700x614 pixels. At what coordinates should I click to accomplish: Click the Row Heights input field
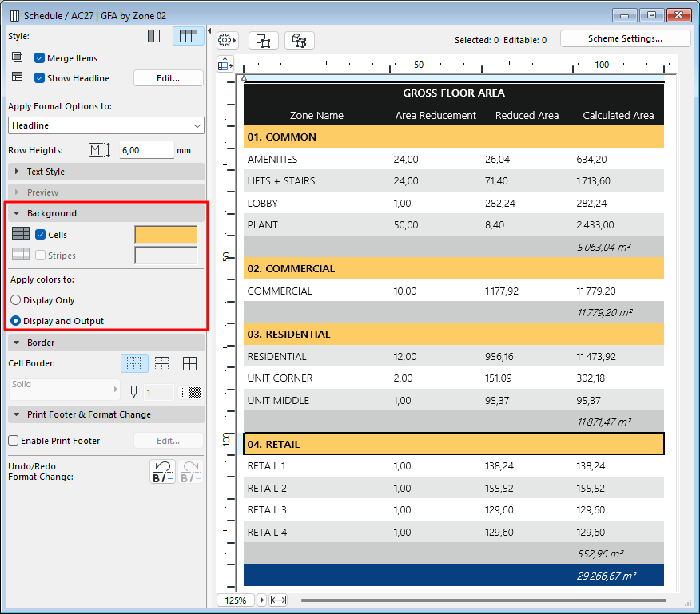tap(145, 150)
